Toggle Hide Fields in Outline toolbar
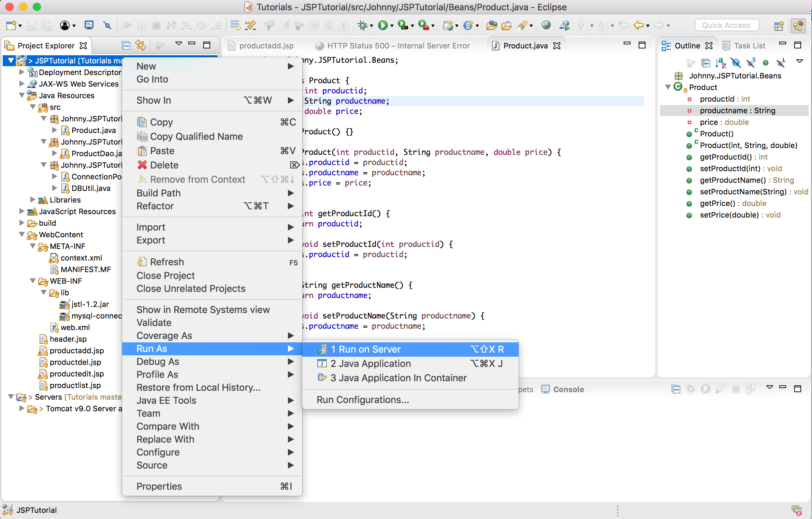The height and width of the screenshot is (519, 812). click(x=736, y=63)
